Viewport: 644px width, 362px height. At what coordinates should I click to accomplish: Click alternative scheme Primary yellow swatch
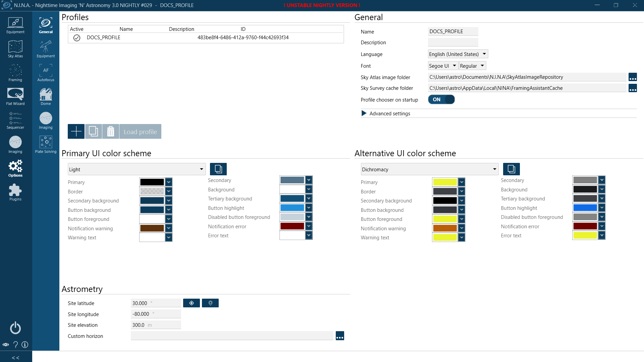click(445, 182)
